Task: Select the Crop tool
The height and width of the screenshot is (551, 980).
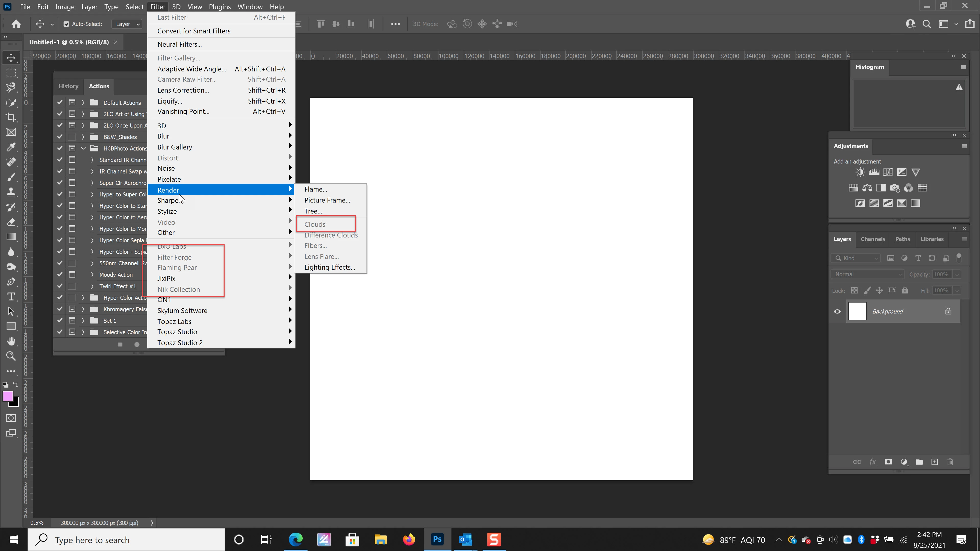Action: 11,118
